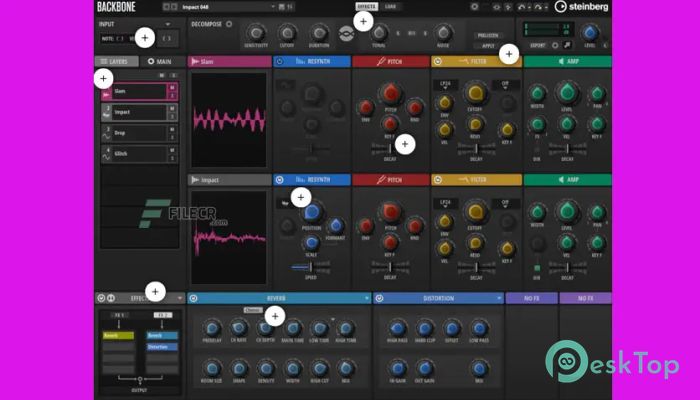This screenshot has height=400, width=700.
Task: Click the sample-type icon on the Slam layer
Action: tap(106, 95)
